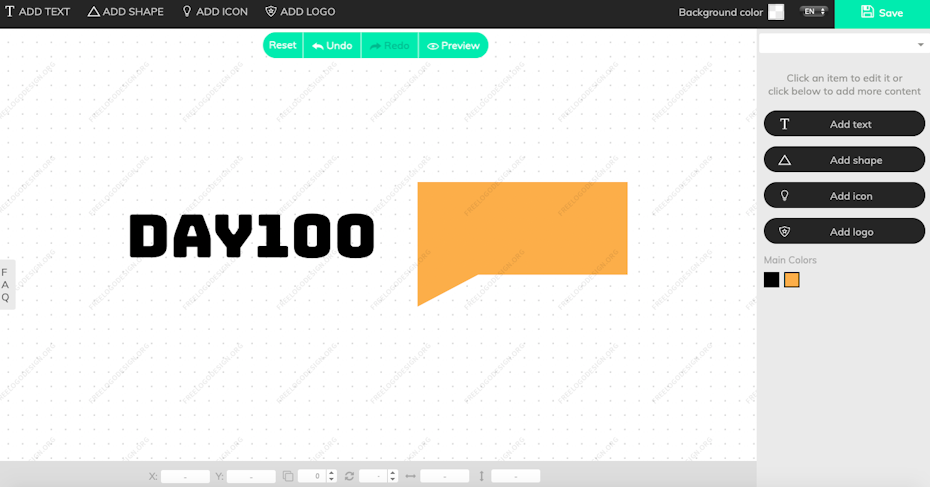Click the X position input field
Image resolution: width=930 pixels, height=487 pixels.
(185, 477)
